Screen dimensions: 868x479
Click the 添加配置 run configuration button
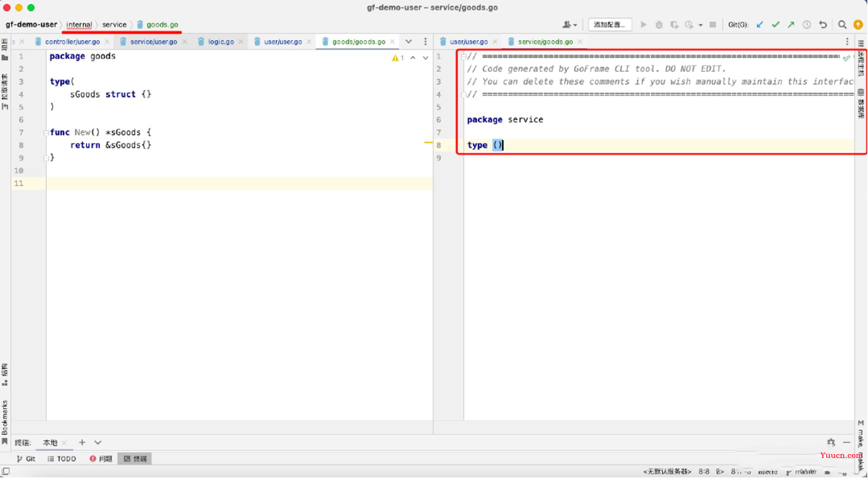pos(610,25)
